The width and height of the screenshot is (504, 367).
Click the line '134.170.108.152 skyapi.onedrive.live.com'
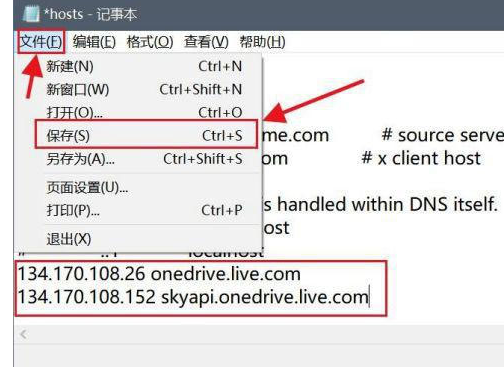point(193,297)
